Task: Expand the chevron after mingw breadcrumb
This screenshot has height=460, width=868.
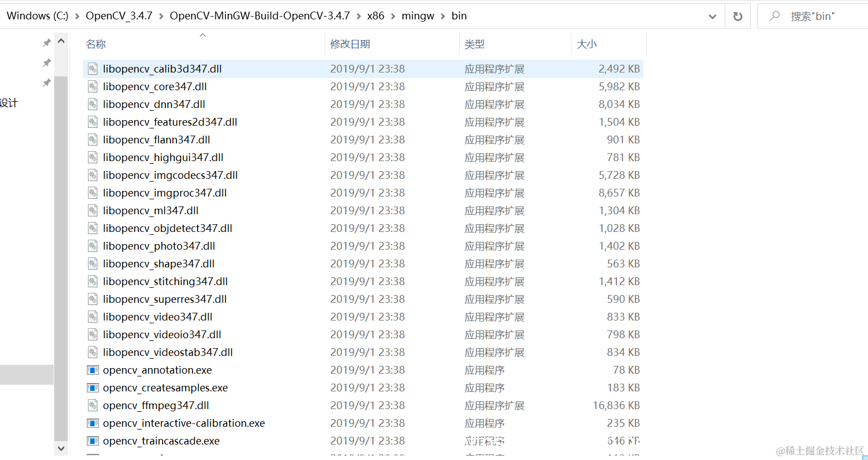Action: coord(443,16)
